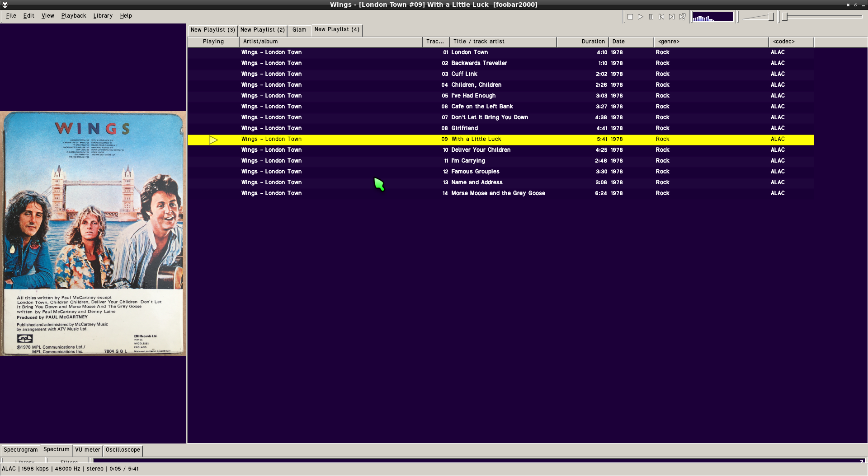The height and width of the screenshot is (476, 868).
Task: Click the ALAC codec cell for Cuff Link
Action: coord(778,74)
